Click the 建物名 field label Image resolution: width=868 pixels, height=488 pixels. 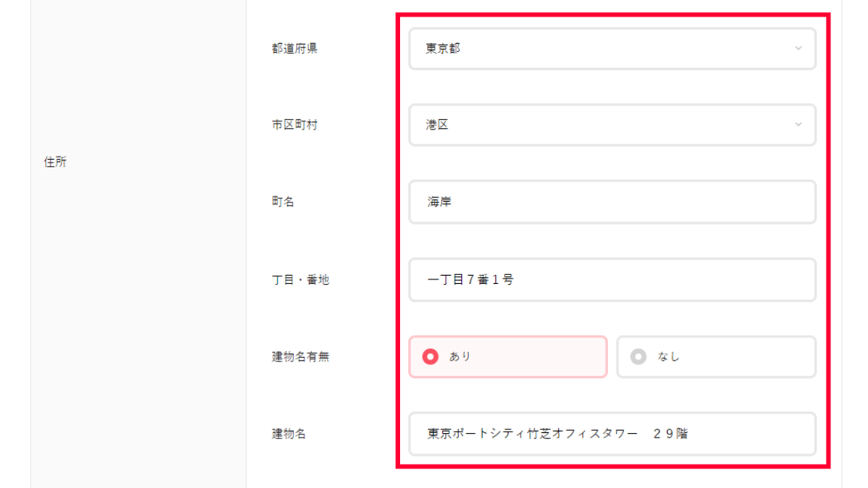tap(289, 434)
